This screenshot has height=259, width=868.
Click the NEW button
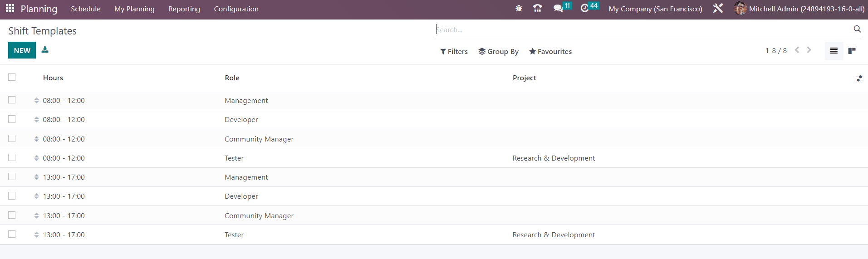click(x=22, y=50)
